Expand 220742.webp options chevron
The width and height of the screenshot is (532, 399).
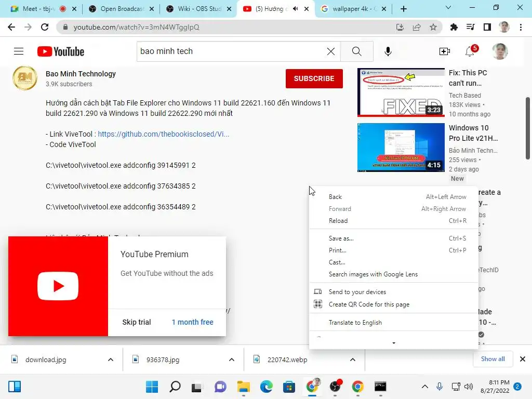pos(353,360)
